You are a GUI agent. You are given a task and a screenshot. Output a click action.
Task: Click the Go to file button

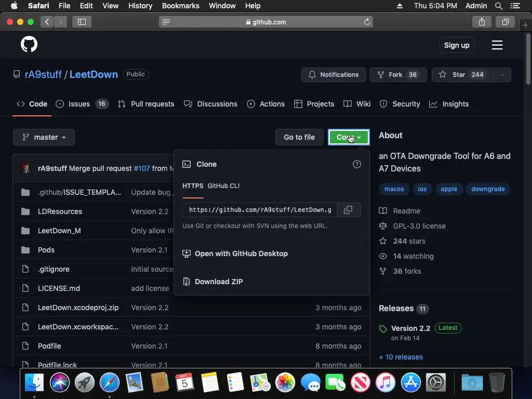299,137
